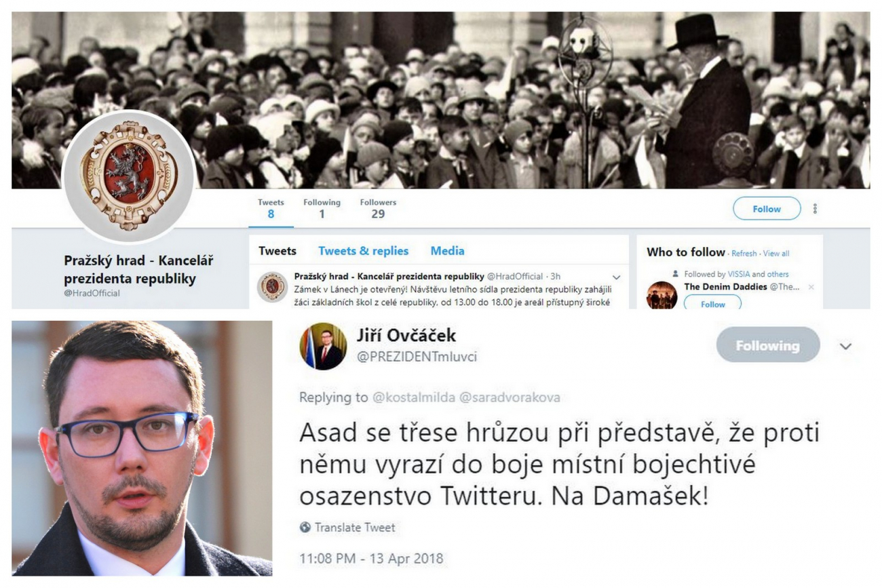This screenshot has width=882, height=588.
Task: Open the Following count of 1
Action: tap(322, 209)
